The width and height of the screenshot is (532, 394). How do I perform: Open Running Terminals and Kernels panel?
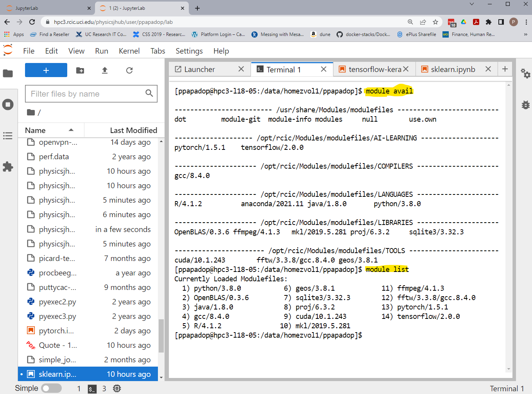click(8, 104)
